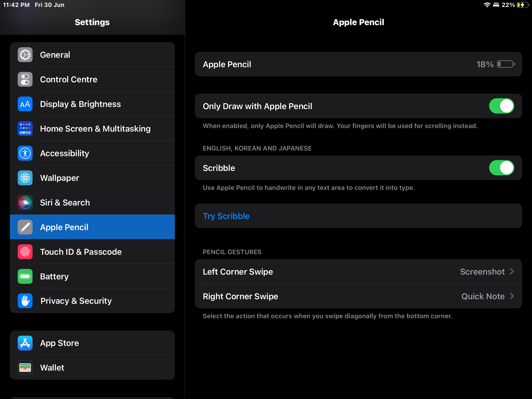Viewport: 532px width, 399px height.
Task: Tap the App Store icon
Action: click(x=25, y=343)
